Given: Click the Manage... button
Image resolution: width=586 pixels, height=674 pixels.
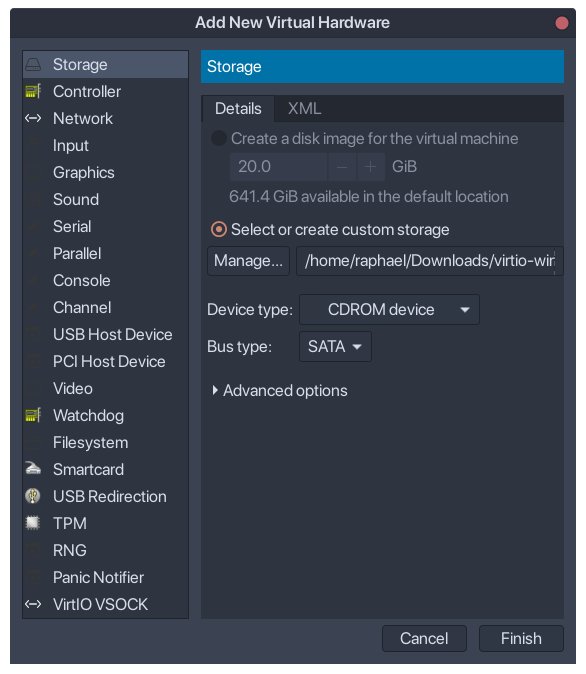Looking at the screenshot, I should (249, 260).
